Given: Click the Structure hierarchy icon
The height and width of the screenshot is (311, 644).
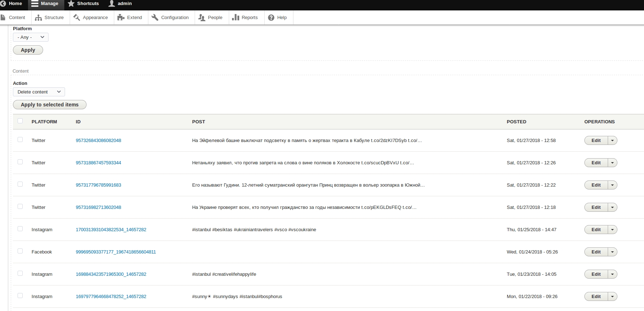Looking at the screenshot, I should click(38, 18).
